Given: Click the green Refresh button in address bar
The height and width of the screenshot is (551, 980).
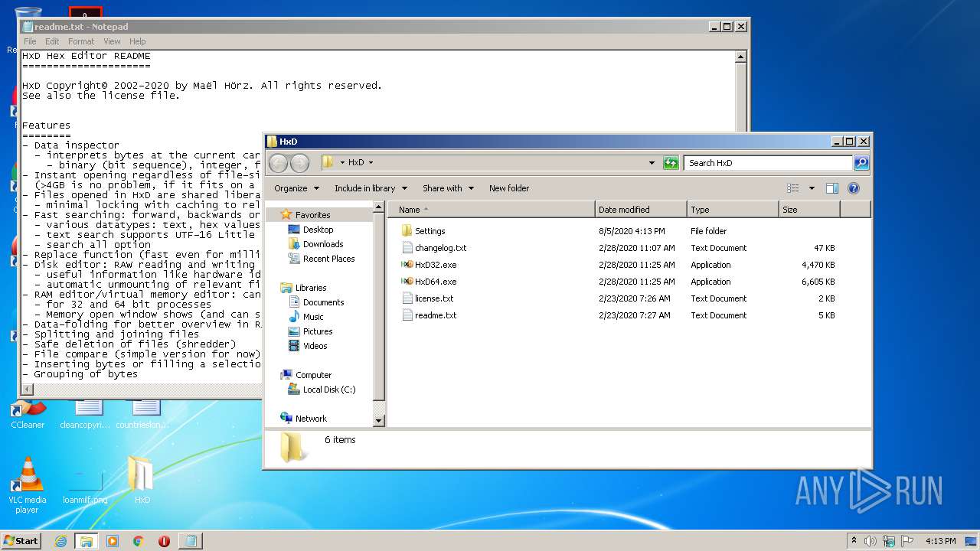Looking at the screenshot, I should [x=671, y=162].
